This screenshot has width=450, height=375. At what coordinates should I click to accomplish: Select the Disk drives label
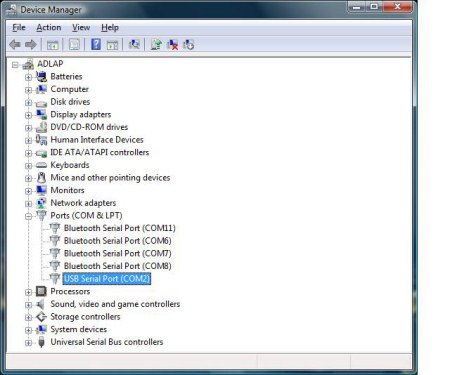click(x=70, y=102)
